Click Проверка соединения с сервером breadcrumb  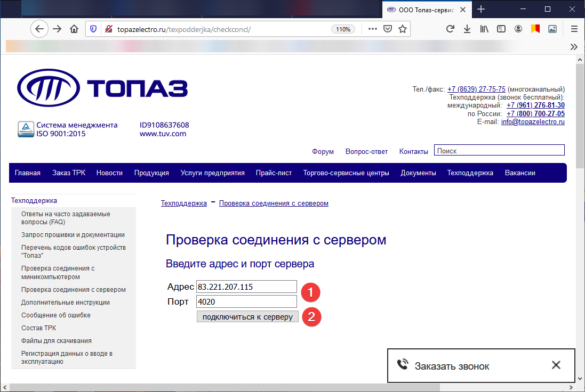tap(274, 203)
